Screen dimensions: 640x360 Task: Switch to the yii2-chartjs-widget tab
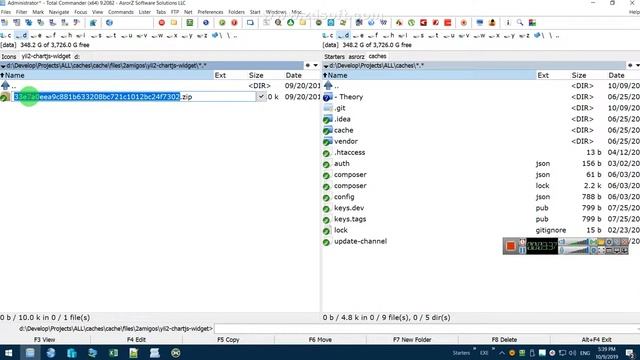click(x=46, y=56)
